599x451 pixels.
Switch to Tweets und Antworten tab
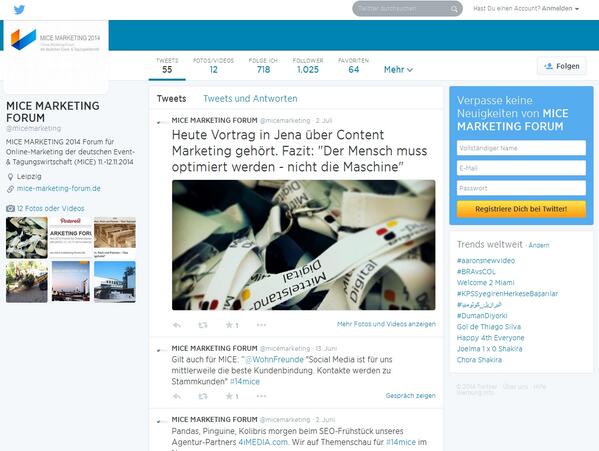(x=250, y=99)
